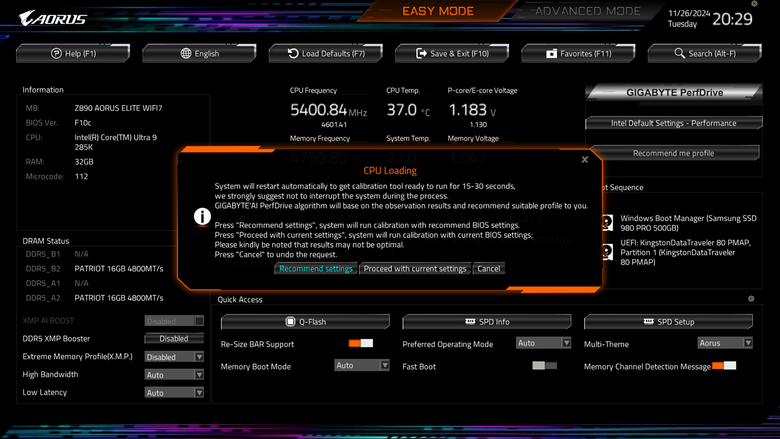
Task: Click Recommend me profile
Action: click(674, 153)
